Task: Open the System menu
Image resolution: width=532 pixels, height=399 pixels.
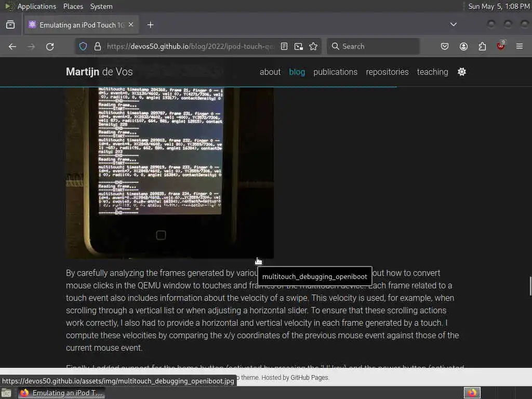Action: tap(101, 6)
